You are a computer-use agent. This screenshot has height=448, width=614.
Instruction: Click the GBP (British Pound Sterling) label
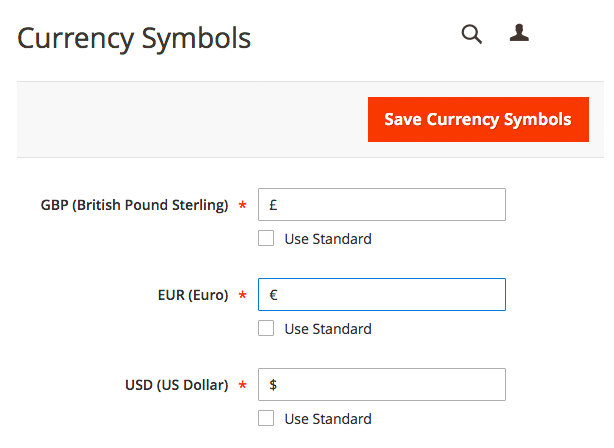(134, 206)
